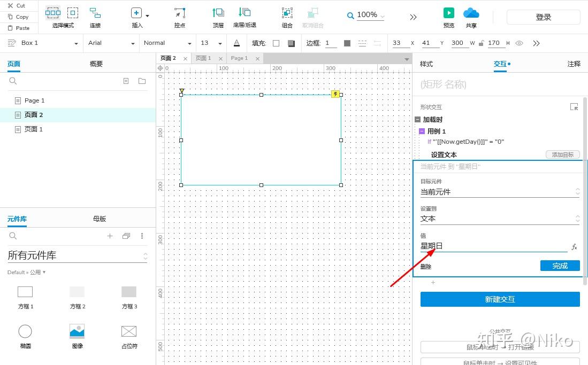
Task: Click the add page icon
Action: (x=126, y=81)
